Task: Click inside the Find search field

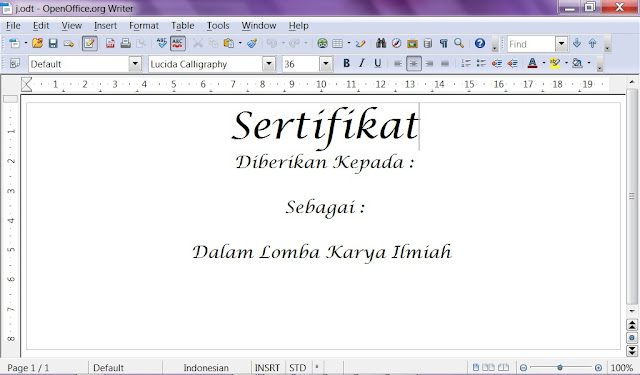Action: [x=531, y=44]
